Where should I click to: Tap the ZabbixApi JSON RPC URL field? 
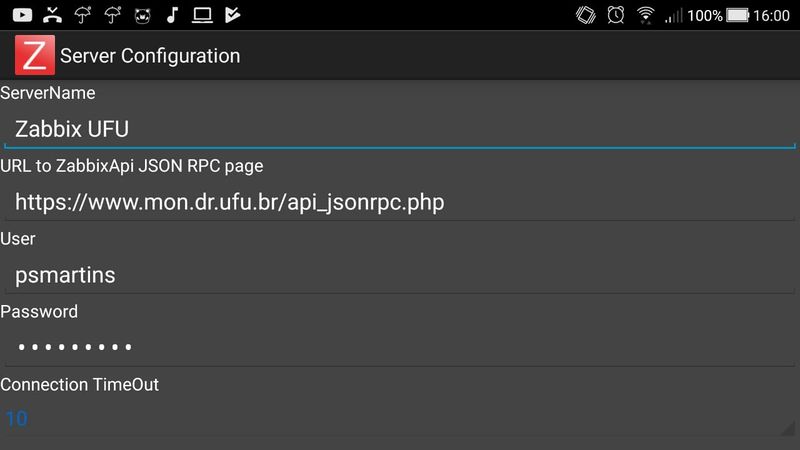398,202
